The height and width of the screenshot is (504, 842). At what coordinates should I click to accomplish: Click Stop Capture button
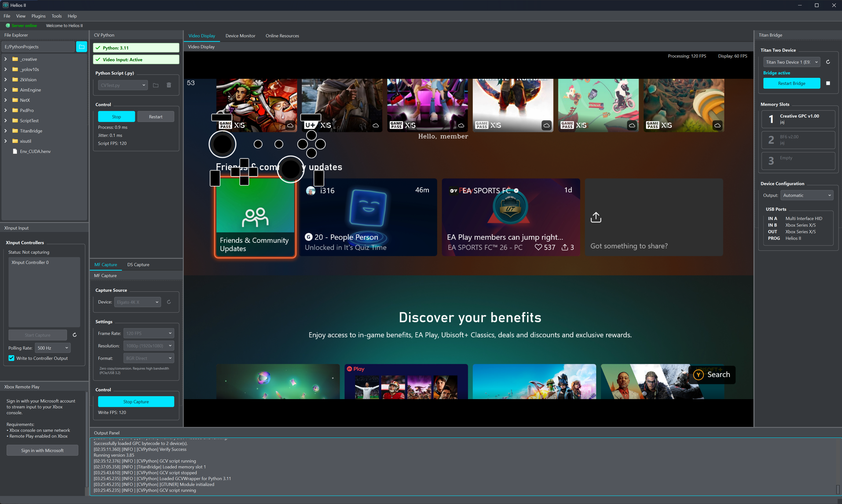click(x=136, y=402)
